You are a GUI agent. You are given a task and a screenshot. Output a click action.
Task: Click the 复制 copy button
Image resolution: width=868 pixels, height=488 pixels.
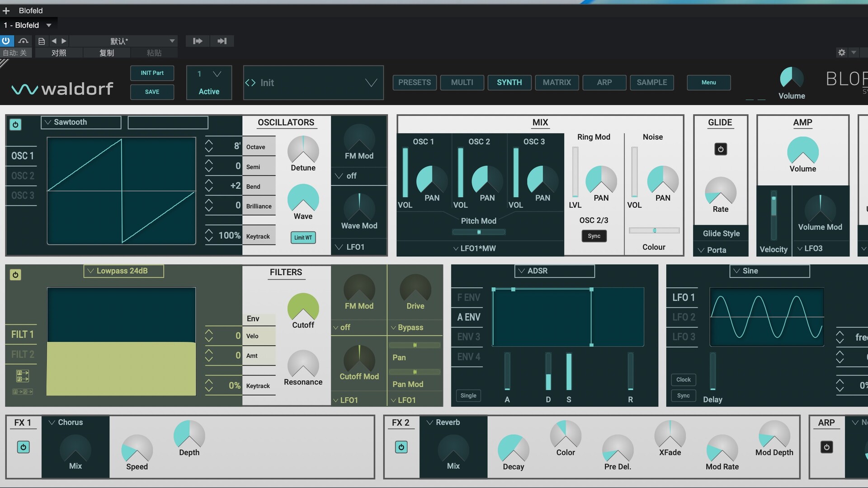pyautogui.click(x=107, y=53)
